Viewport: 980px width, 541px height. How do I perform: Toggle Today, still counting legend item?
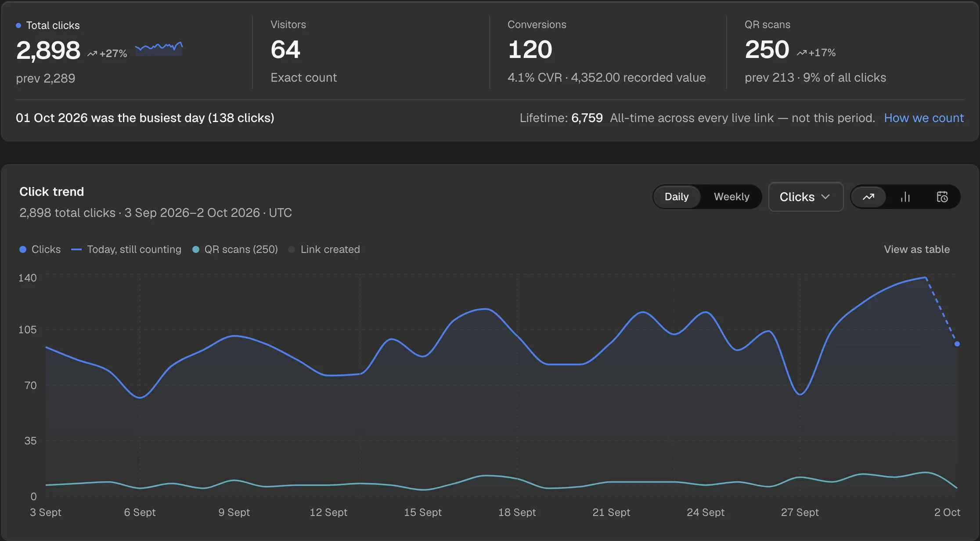click(126, 249)
